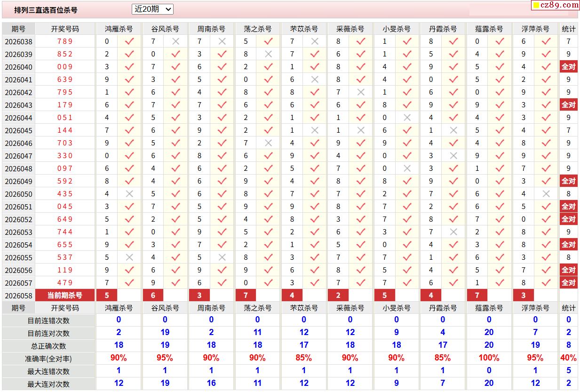The image size is (580, 392).
Task: Click the gray cross in 荡之杀号 row 2026039
Action: (268, 54)
